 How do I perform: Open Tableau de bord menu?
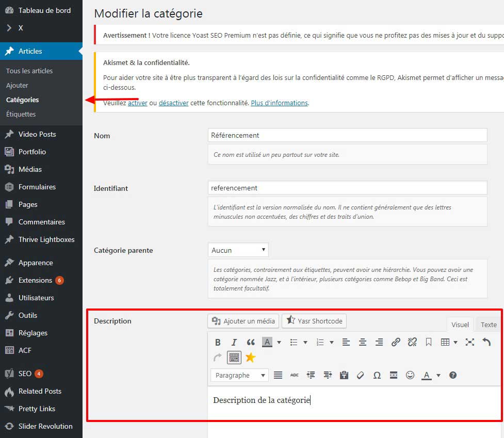[x=41, y=10]
